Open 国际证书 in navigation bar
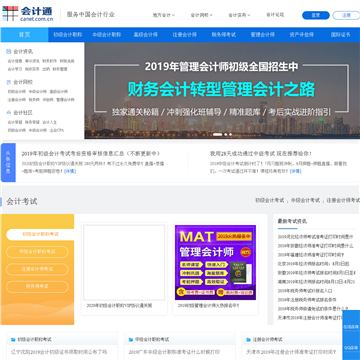Viewport: 360px width, 360px height. (340, 35)
